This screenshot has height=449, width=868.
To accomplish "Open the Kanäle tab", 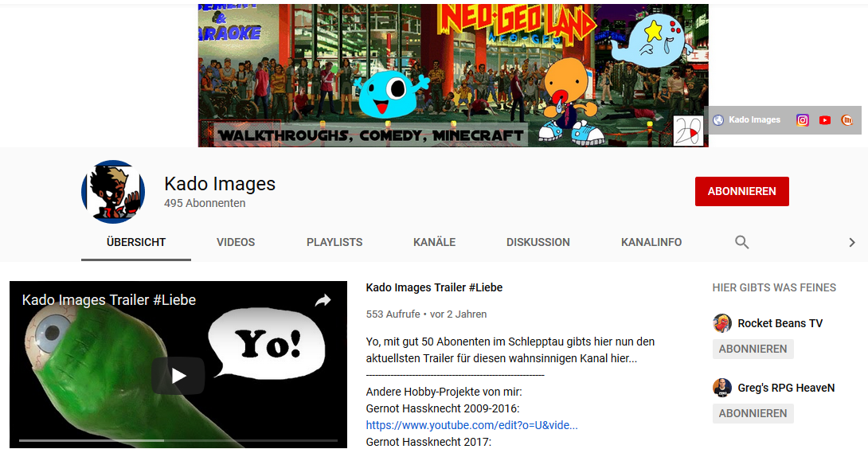I will click(435, 243).
